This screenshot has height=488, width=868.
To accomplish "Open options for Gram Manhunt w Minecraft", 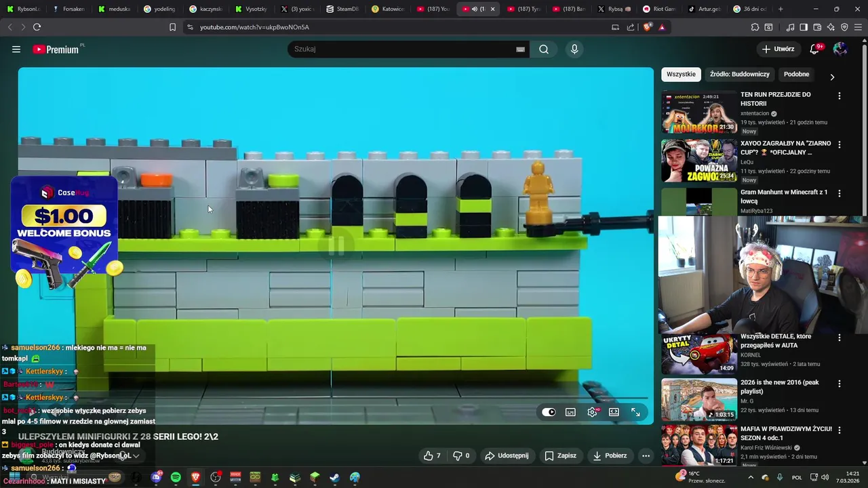I will tap(840, 193).
